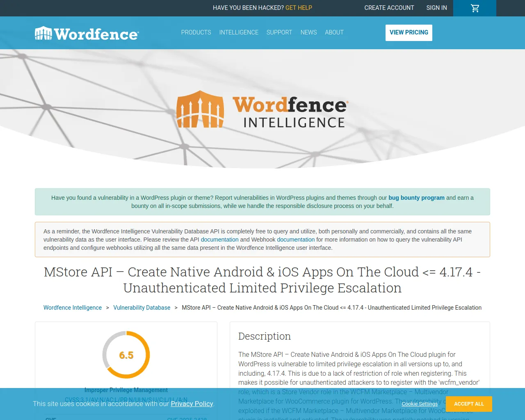
Task: Click the Description heading
Action: pyautogui.click(x=265, y=336)
